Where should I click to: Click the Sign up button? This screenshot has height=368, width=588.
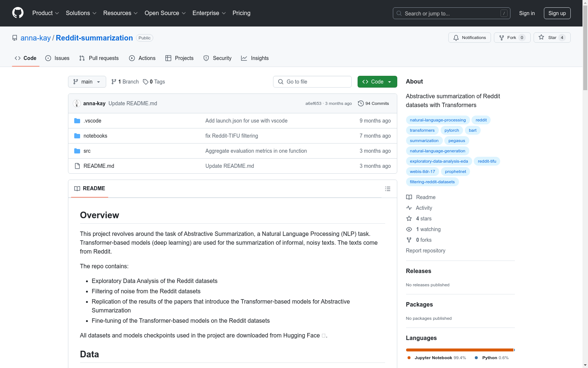[557, 13]
